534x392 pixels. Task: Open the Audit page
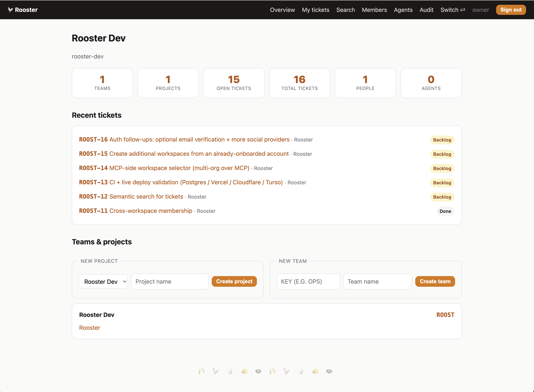tap(426, 10)
